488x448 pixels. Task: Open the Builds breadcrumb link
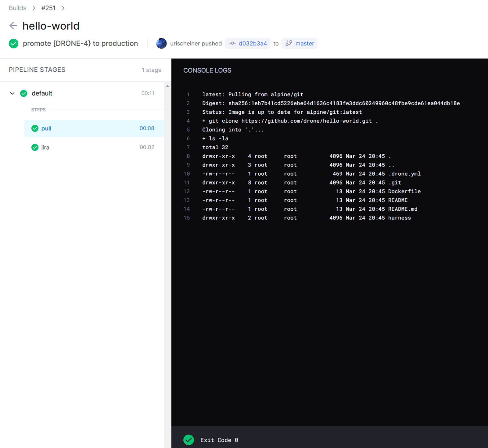click(17, 8)
